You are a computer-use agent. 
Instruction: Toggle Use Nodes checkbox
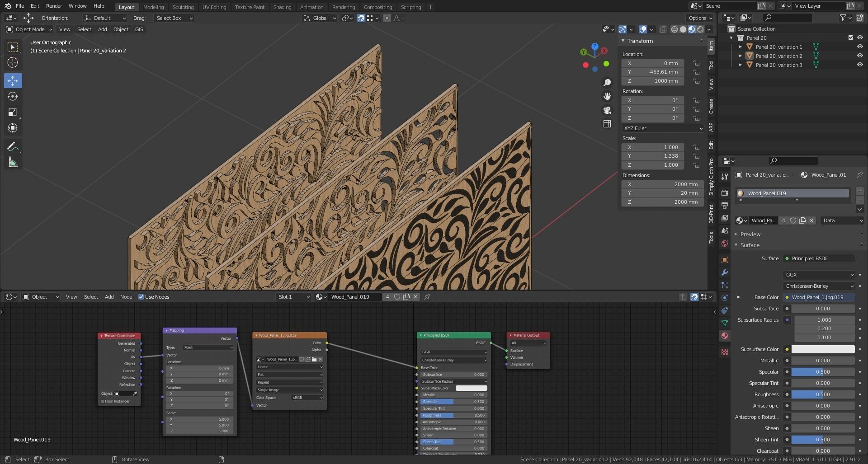pos(141,297)
